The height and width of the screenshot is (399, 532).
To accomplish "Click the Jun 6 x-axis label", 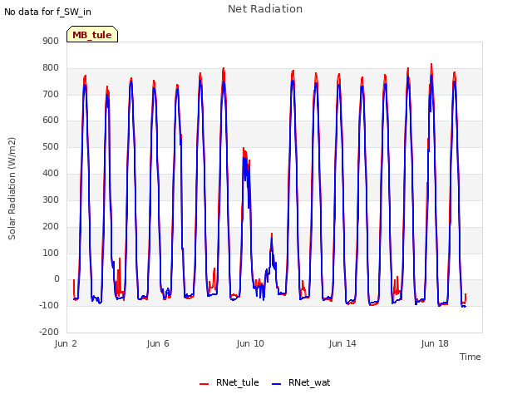I will point(158,343).
